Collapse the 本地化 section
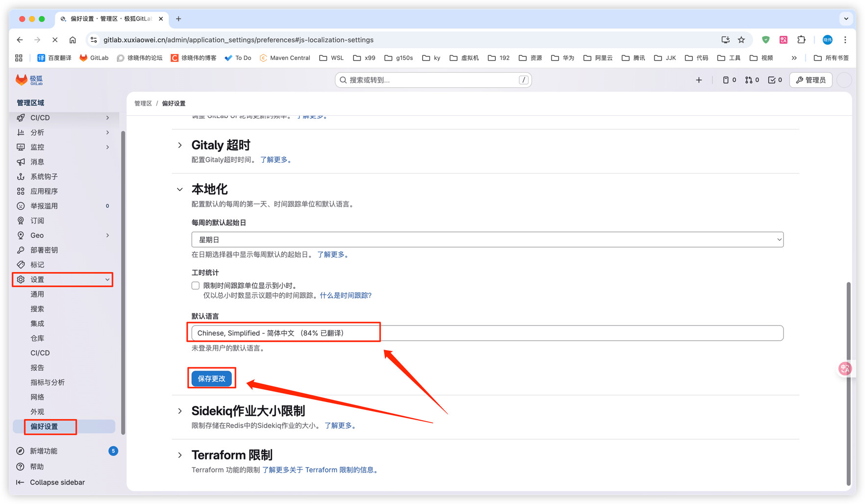 (x=180, y=189)
